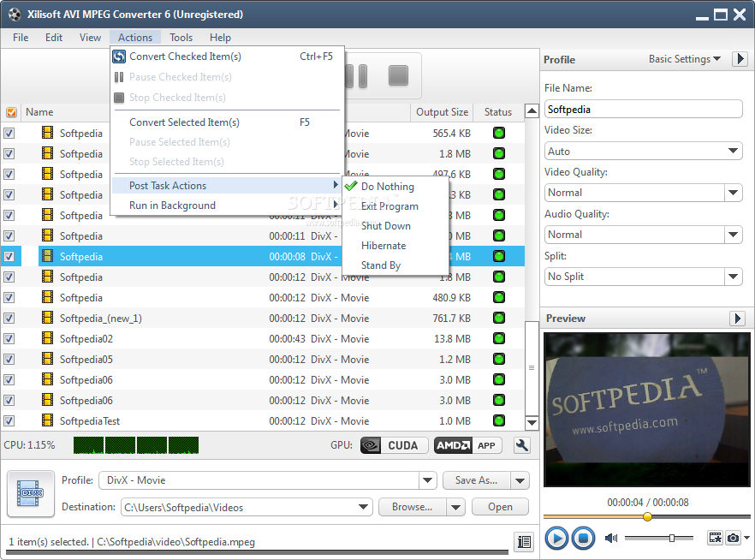
Task: Click the Open destination button
Action: [x=500, y=507]
